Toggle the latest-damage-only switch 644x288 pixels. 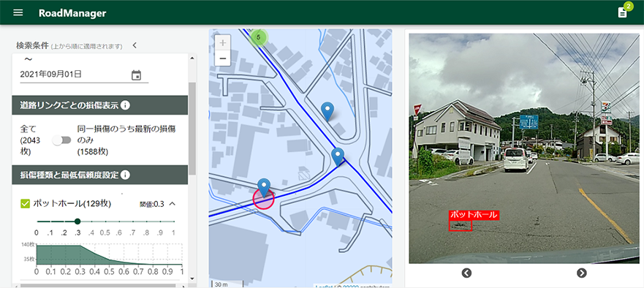click(x=62, y=140)
